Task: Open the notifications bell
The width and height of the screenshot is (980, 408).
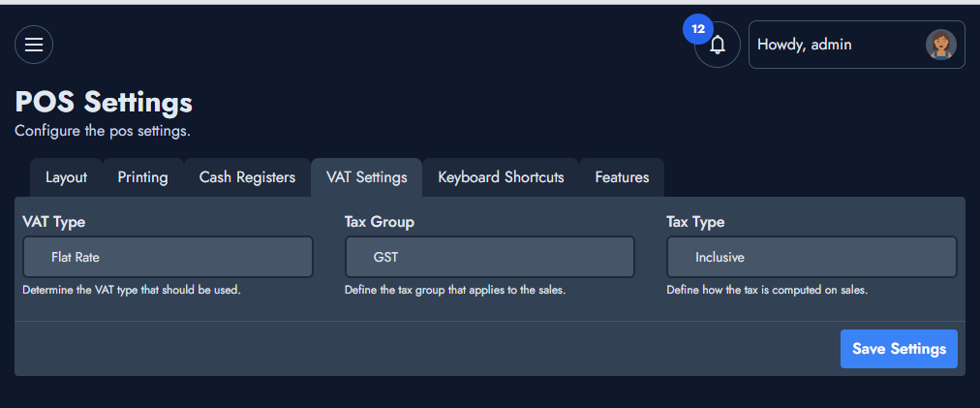Action: click(718, 45)
